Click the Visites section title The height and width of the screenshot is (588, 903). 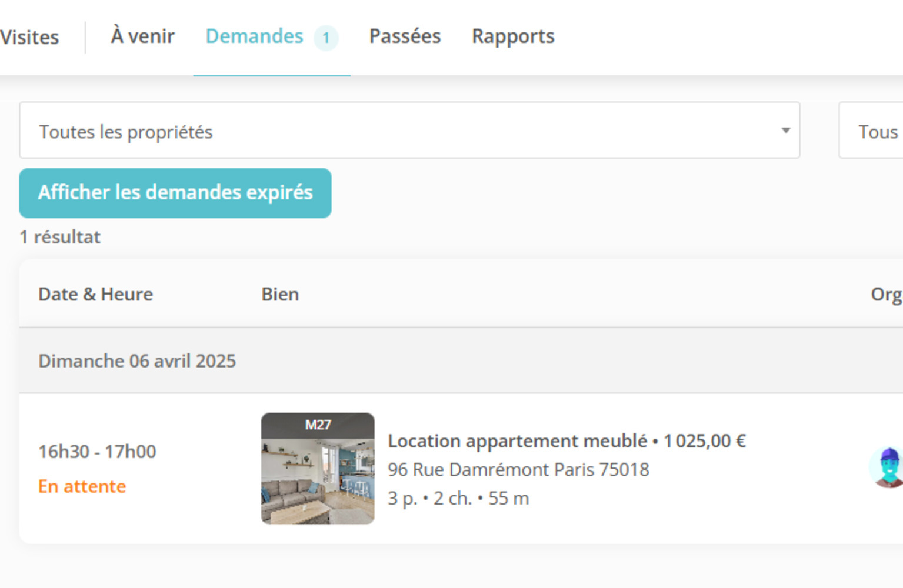pos(29,37)
